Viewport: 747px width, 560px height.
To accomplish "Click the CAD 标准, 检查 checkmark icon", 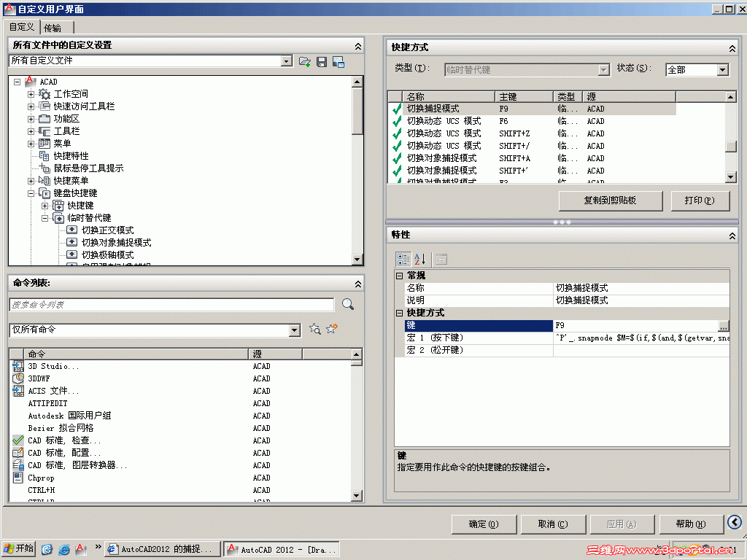I will coord(18,440).
